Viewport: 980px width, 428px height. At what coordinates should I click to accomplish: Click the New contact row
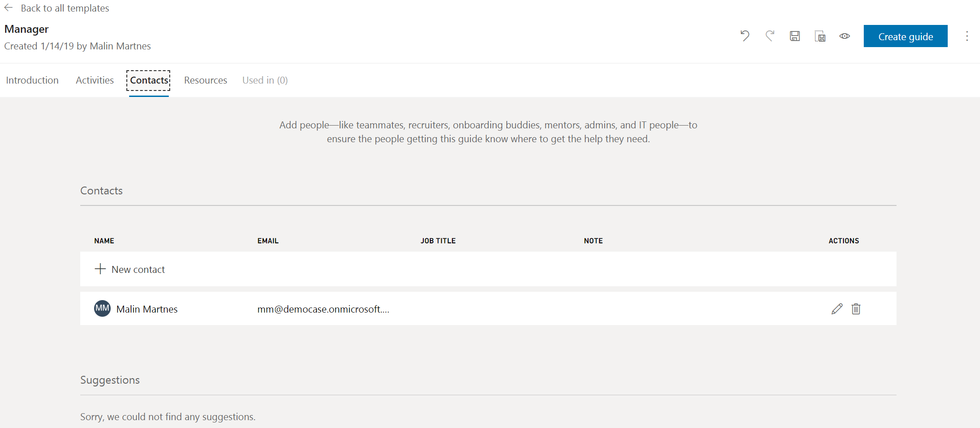tap(138, 269)
